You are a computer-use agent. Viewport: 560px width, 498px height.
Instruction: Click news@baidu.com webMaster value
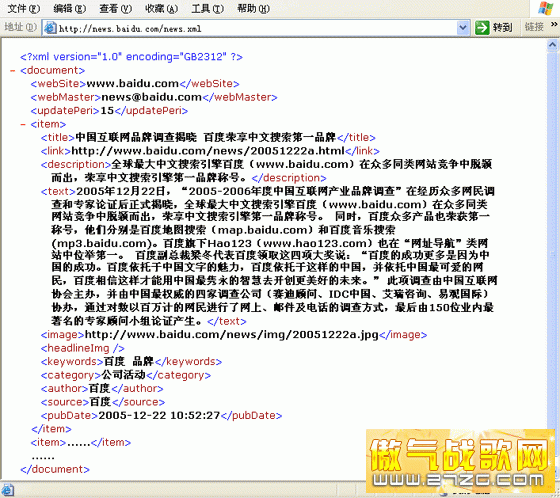[x=152, y=97]
